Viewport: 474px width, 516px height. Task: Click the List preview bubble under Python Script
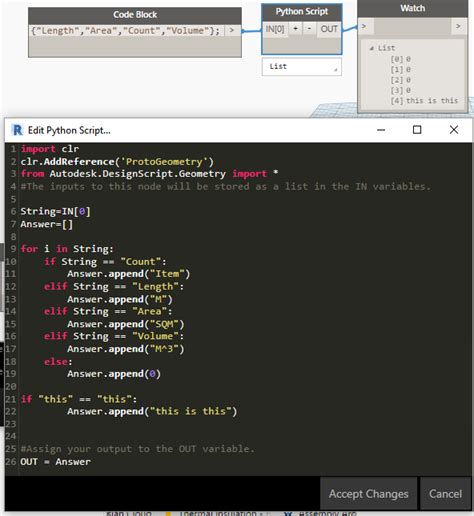[x=301, y=66]
